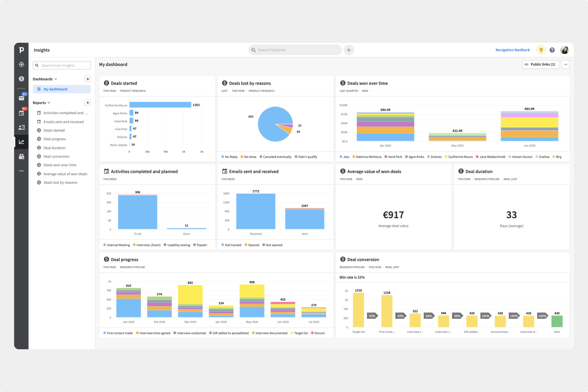
Task: Click the Pipedrive logo at the top left
Action: point(22,49)
